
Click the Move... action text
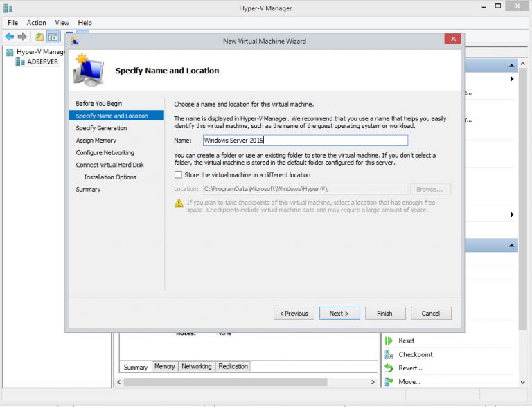point(409,382)
